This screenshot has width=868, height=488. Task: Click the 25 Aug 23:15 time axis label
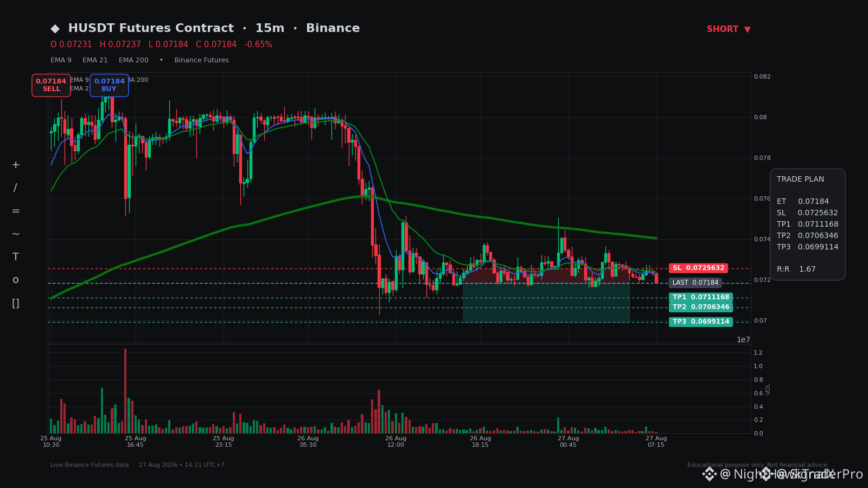[224, 441]
